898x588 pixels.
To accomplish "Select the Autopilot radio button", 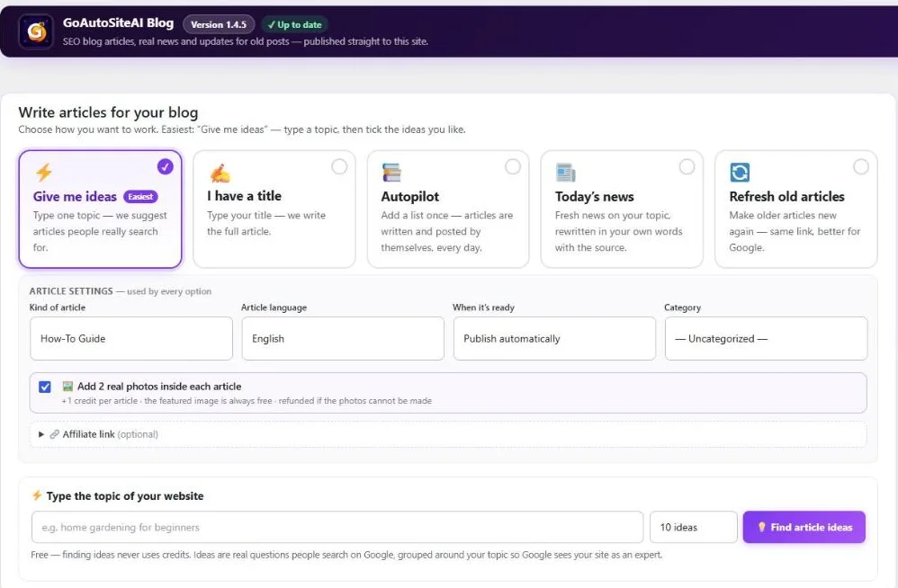I will point(513,166).
